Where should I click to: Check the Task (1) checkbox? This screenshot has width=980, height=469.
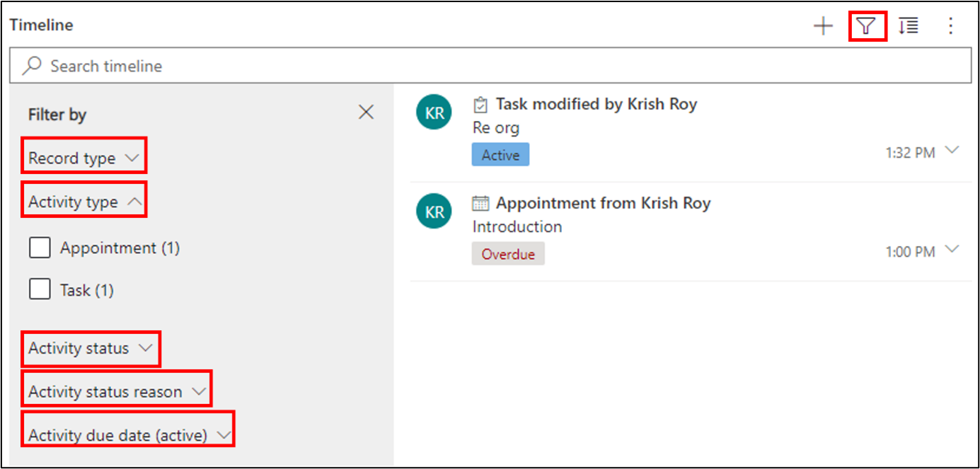point(40,289)
